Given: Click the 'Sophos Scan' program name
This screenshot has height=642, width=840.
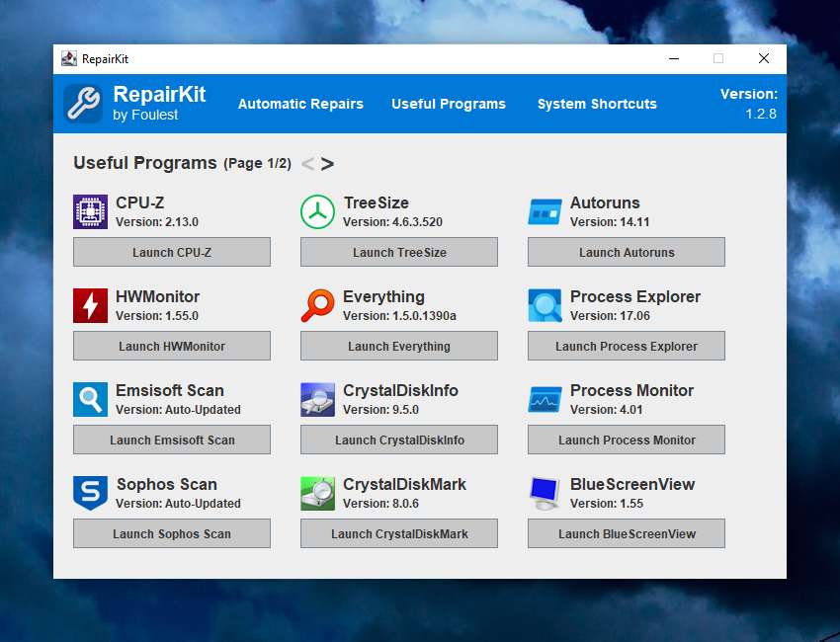Looking at the screenshot, I should coord(167,485).
